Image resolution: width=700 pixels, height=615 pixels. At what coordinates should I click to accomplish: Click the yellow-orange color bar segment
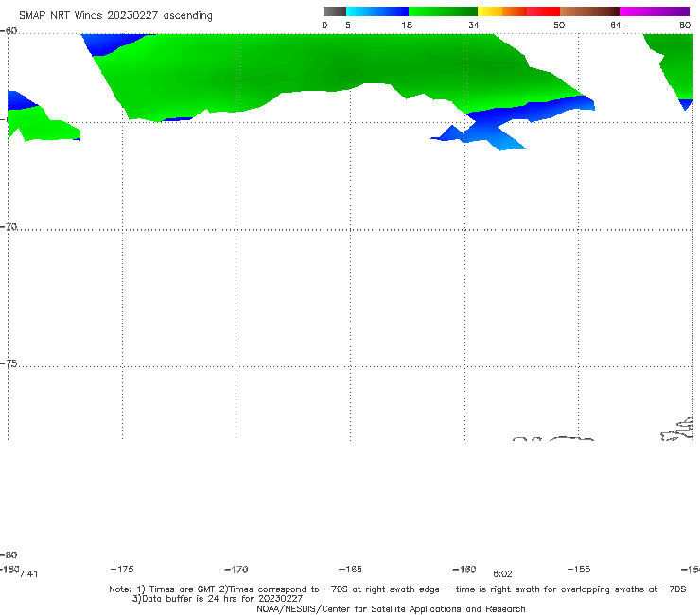[x=502, y=11]
